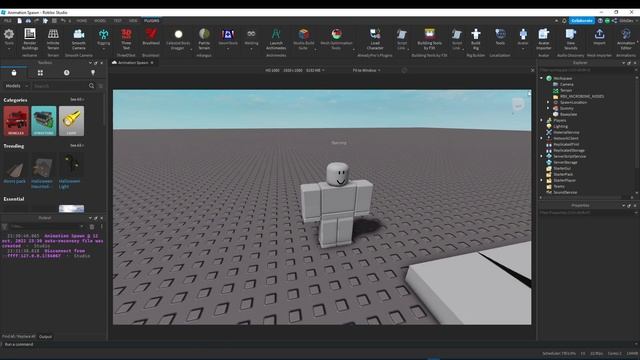The width and height of the screenshot is (640, 360).
Task: Open the Toolbox inventory tab
Action: click(14, 73)
